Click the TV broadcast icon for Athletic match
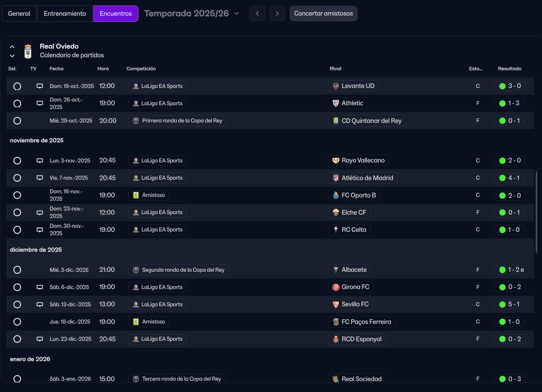Image resolution: width=542 pixels, height=392 pixels. pos(40,103)
